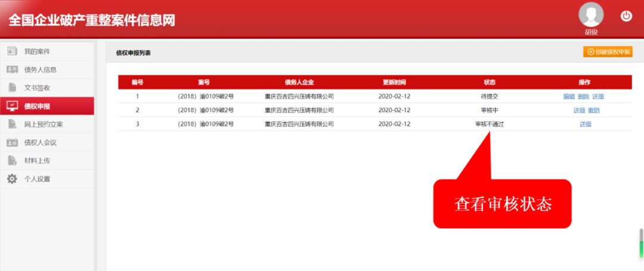Screen dimensions: 644x271
Task: Click the 更新时间 column header
Action: coord(394,82)
